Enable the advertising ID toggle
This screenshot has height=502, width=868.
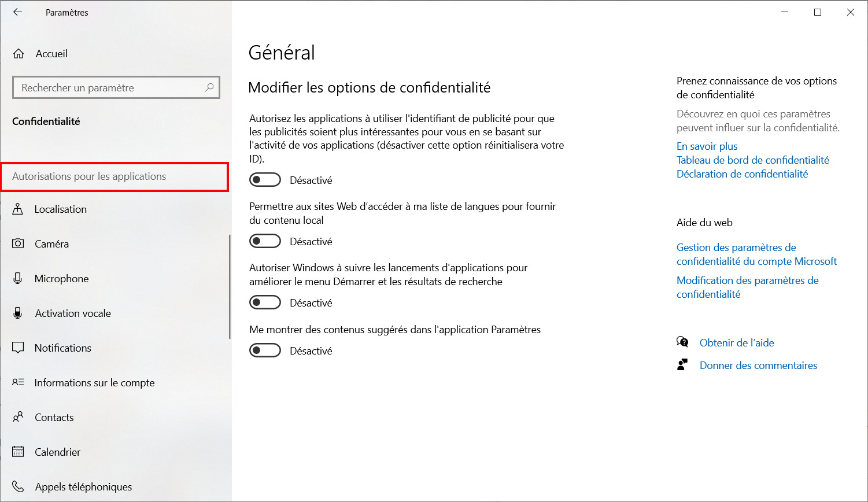pos(265,180)
